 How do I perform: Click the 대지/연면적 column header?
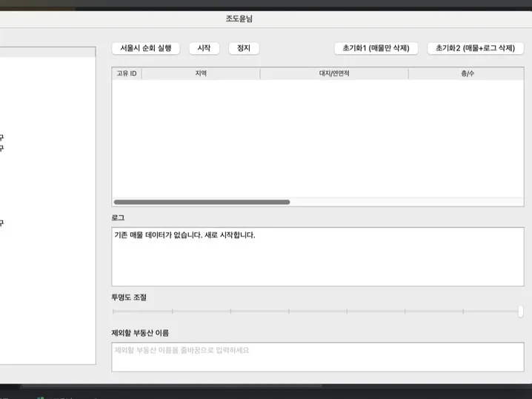point(334,73)
